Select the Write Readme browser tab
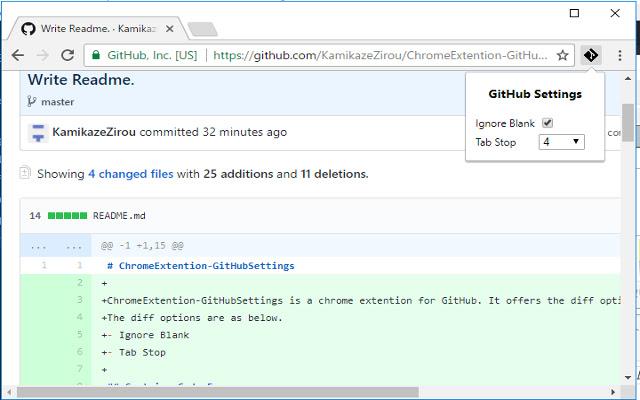Image resolution: width=640 pixels, height=400 pixels. [98, 29]
